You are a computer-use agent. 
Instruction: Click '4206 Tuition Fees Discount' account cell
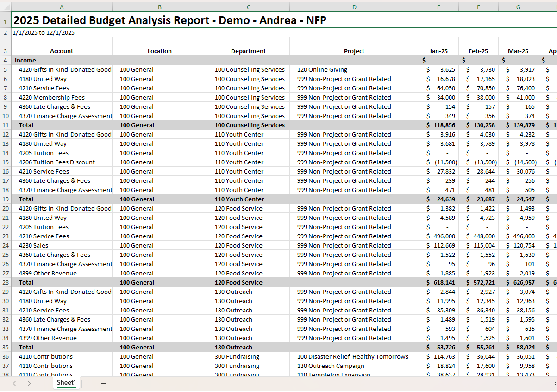coord(62,162)
